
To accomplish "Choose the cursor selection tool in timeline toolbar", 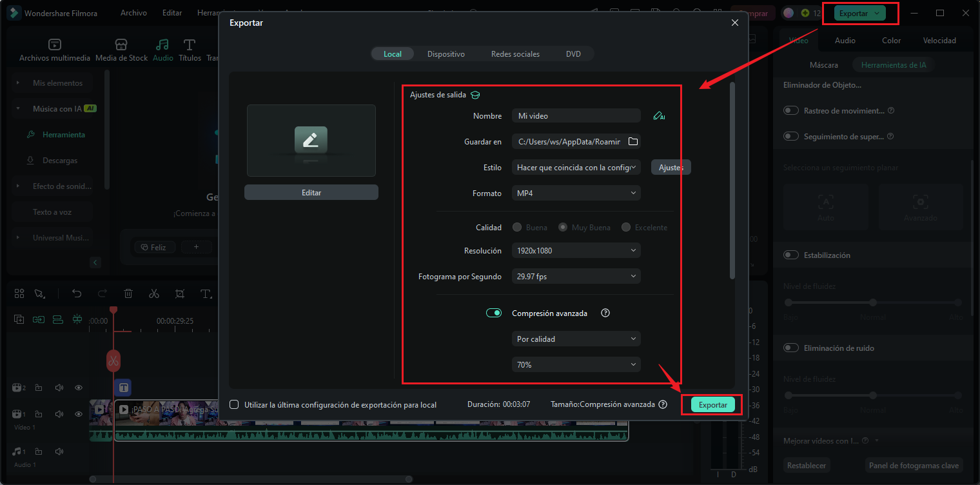I will [39, 293].
